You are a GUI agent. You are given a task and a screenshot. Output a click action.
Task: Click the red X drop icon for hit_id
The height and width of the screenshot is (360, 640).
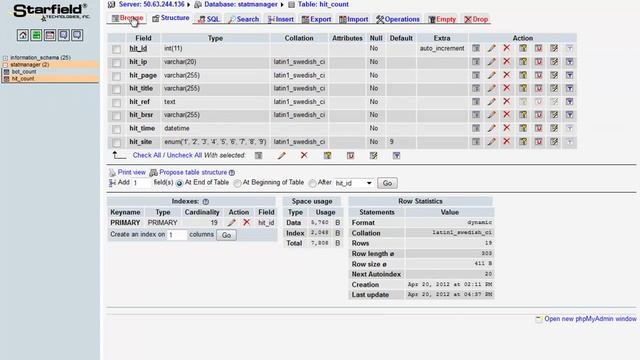(507, 49)
